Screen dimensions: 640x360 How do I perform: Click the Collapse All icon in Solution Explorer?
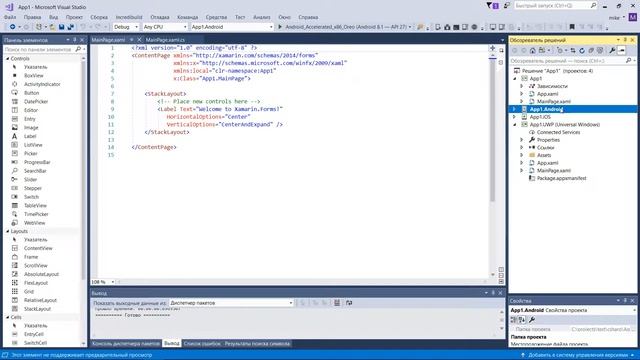point(591,51)
